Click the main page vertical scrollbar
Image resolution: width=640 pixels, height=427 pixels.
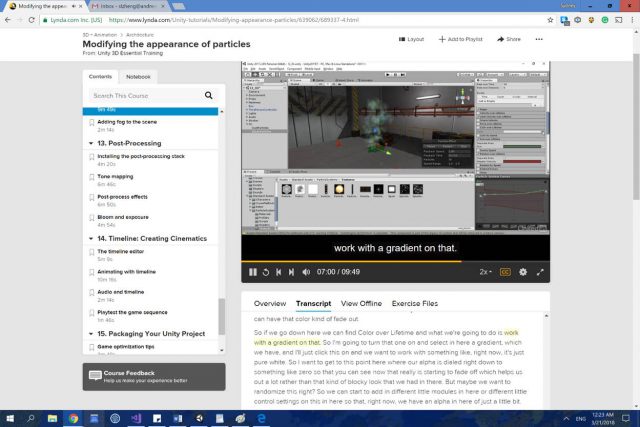[636, 127]
